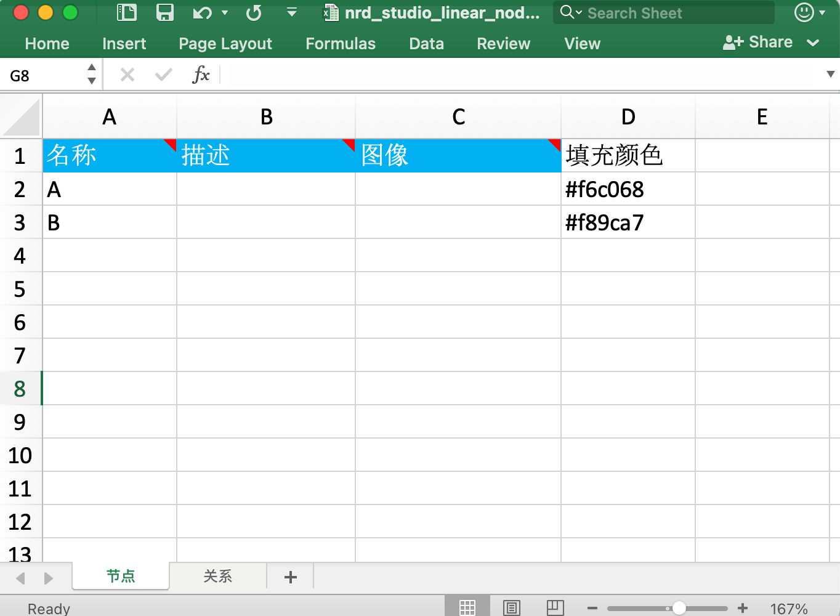
Task: Click the Share button
Action: click(758, 43)
